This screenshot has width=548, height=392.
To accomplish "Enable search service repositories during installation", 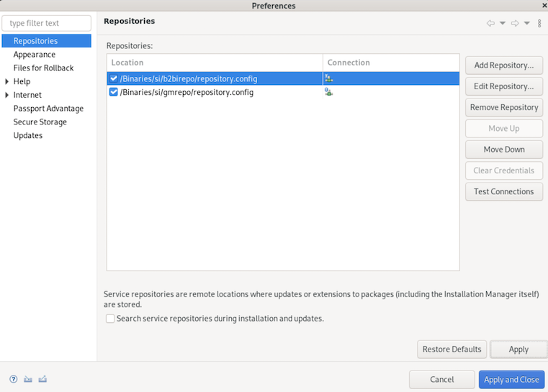I will pyautogui.click(x=110, y=319).
